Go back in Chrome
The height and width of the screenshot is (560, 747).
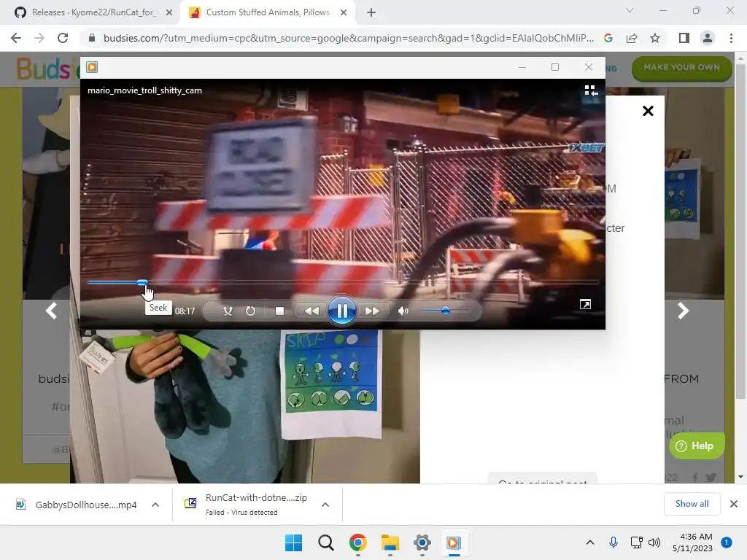click(16, 38)
